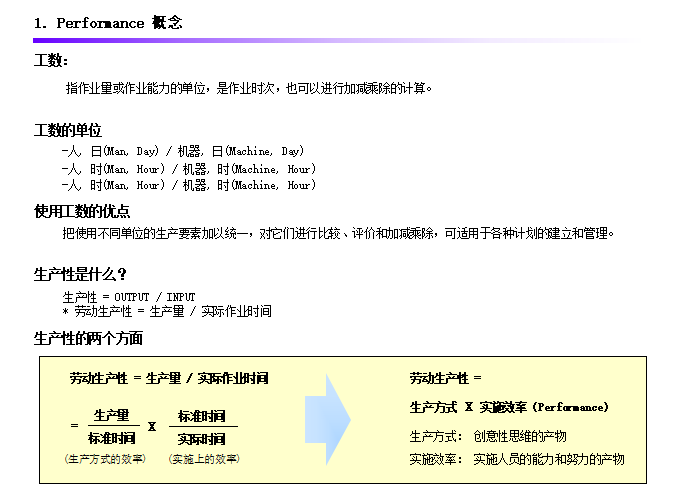Select the heading "使用工数的优点"
The height and width of the screenshot is (492, 690).
[82, 211]
